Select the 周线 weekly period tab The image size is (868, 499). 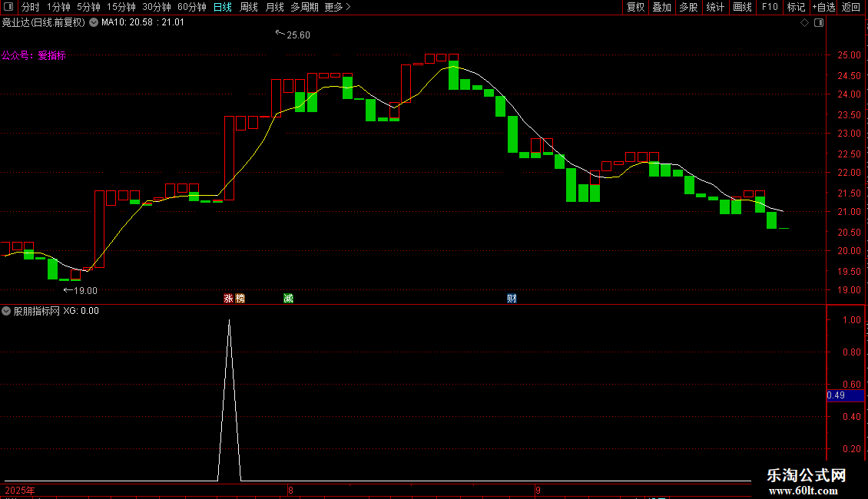point(249,7)
